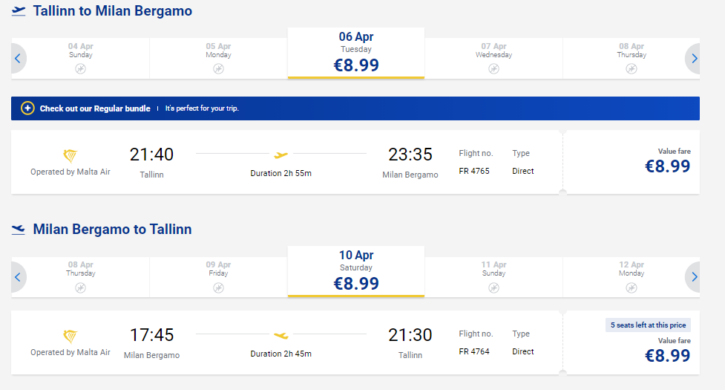
Task: Select the 09 Apr Friday return date
Action: click(x=218, y=277)
